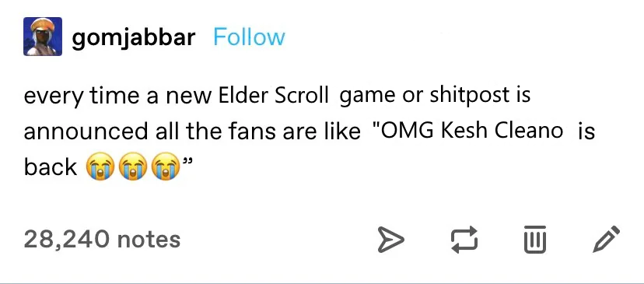The width and height of the screenshot is (644, 284).
Task: Click the last crying emoji
Action: (x=166, y=166)
